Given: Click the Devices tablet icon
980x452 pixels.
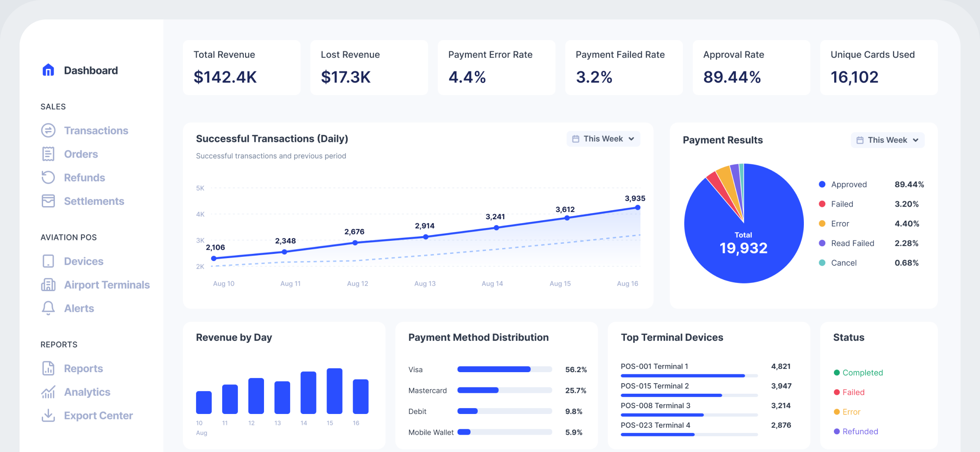Looking at the screenshot, I should 48,261.
